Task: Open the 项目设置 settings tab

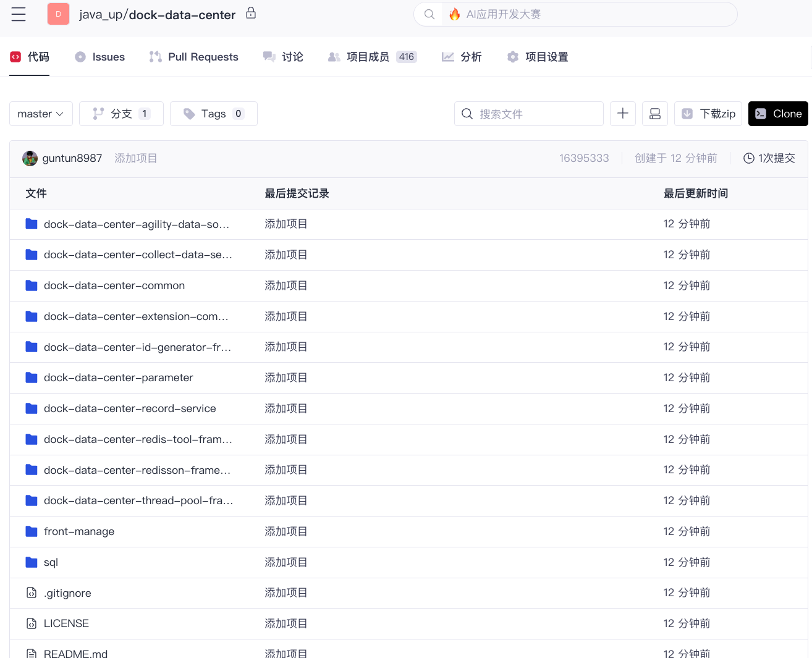Action: (x=538, y=57)
